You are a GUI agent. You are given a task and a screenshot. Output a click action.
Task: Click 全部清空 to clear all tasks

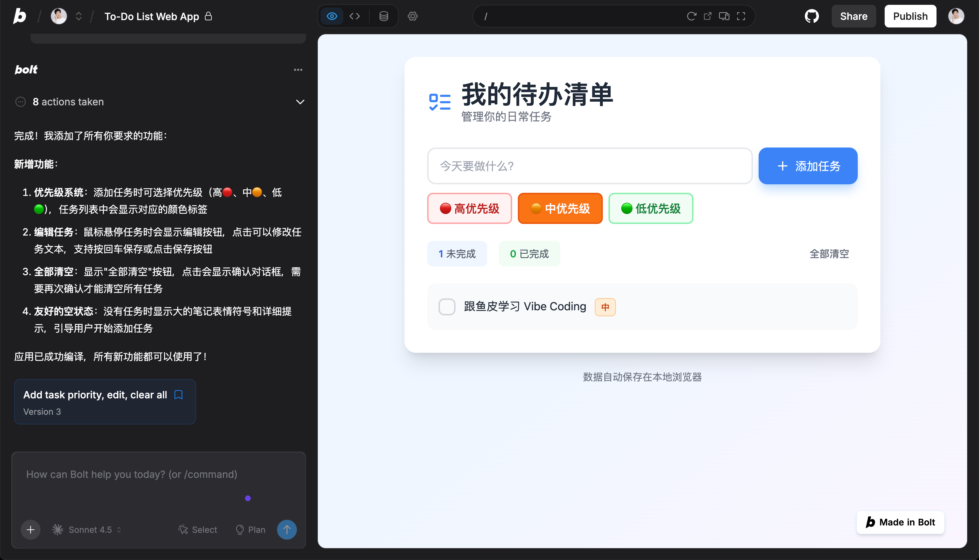(829, 254)
